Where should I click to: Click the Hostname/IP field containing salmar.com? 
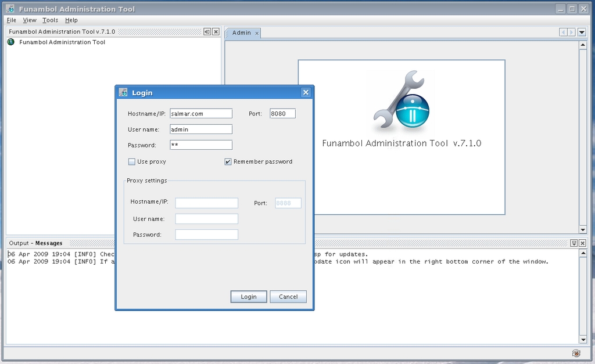pyautogui.click(x=200, y=114)
